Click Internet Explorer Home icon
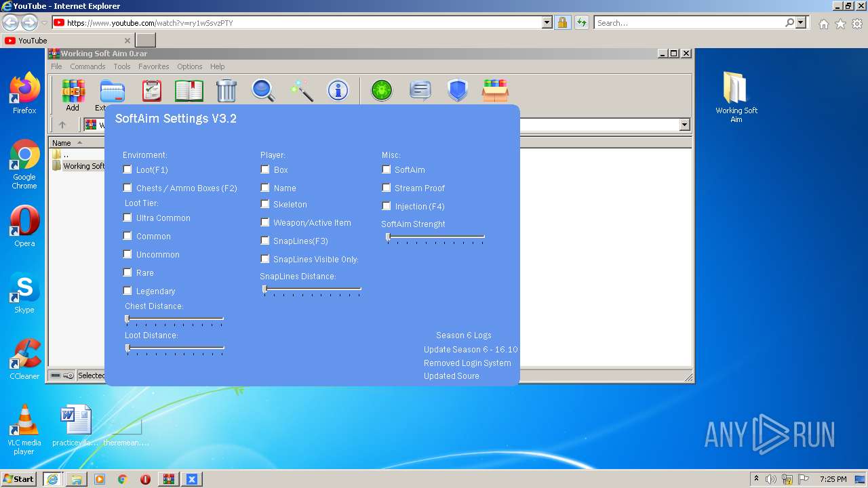Image resolution: width=868 pixels, height=488 pixels. tap(823, 24)
